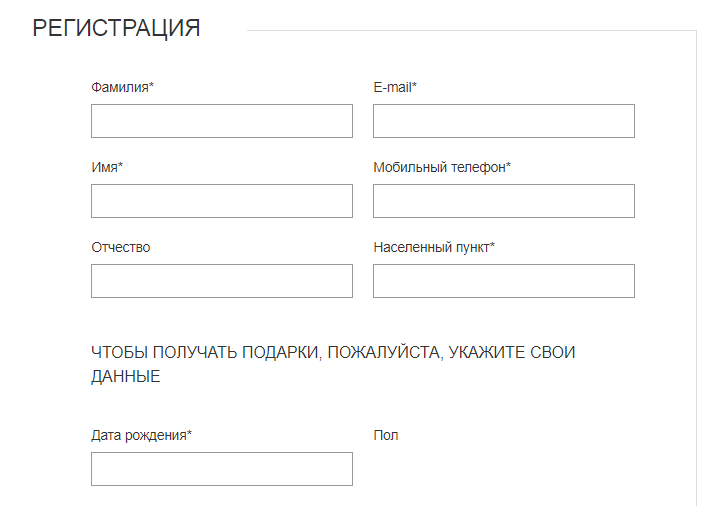Focus the Мобильный телефон input box
Image resolution: width=726 pixels, height=506 pixels.
[x=503, y=201]
